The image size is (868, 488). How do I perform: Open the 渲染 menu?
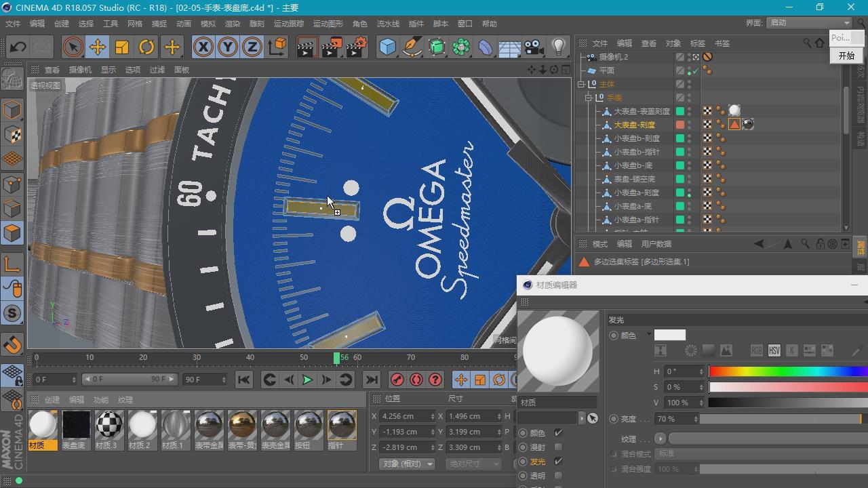(233, 24)
